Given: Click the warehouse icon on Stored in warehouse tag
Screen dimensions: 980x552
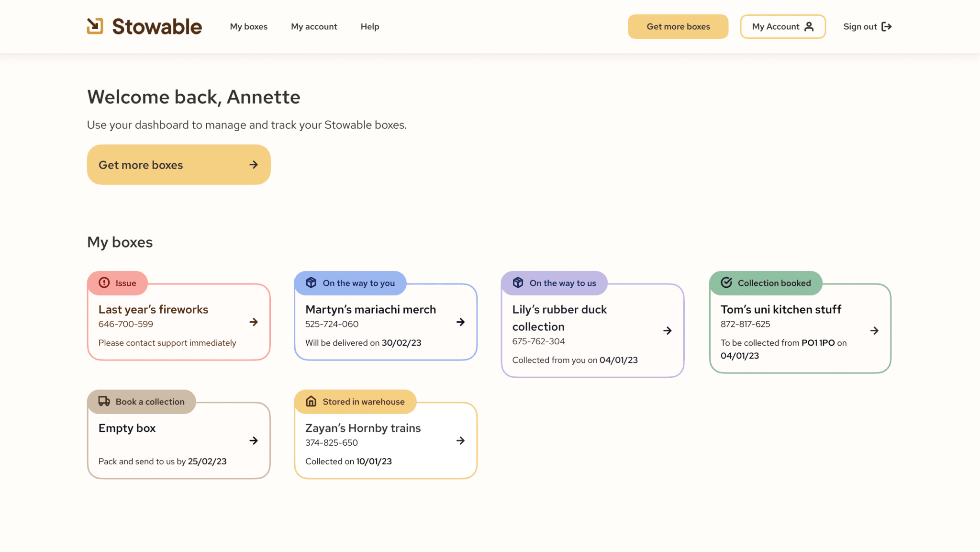Looking at the screenshot, I should [x=311, y=401].
